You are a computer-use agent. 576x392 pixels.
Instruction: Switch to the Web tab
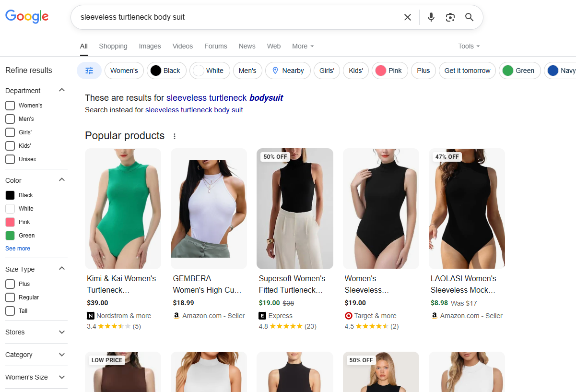[274, 46]
